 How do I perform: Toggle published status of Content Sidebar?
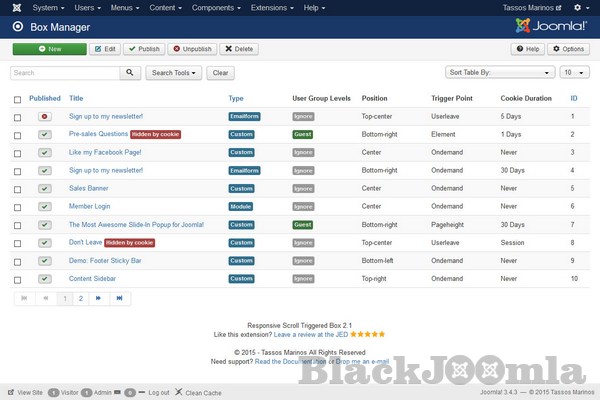(x=45, y=278)
